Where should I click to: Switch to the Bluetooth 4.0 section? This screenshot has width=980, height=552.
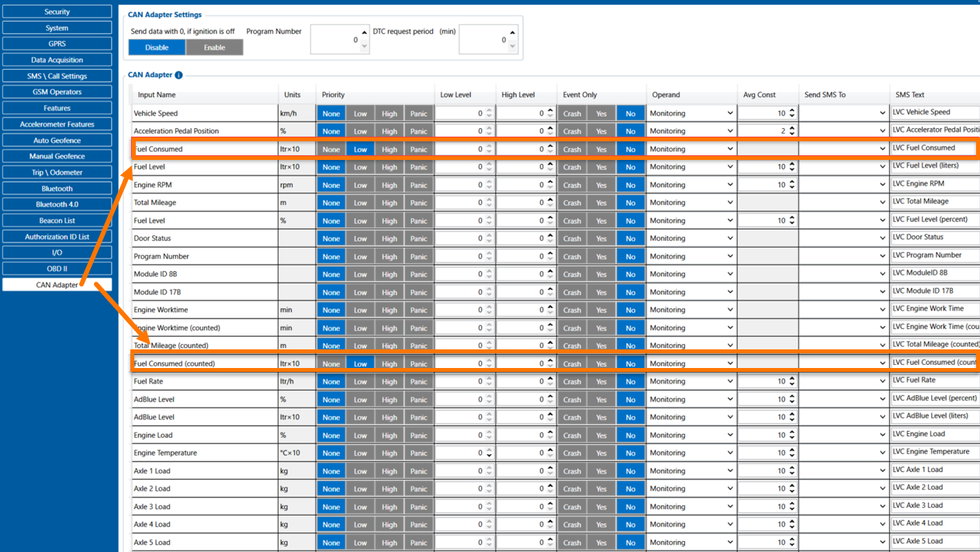tap(57, 204)
